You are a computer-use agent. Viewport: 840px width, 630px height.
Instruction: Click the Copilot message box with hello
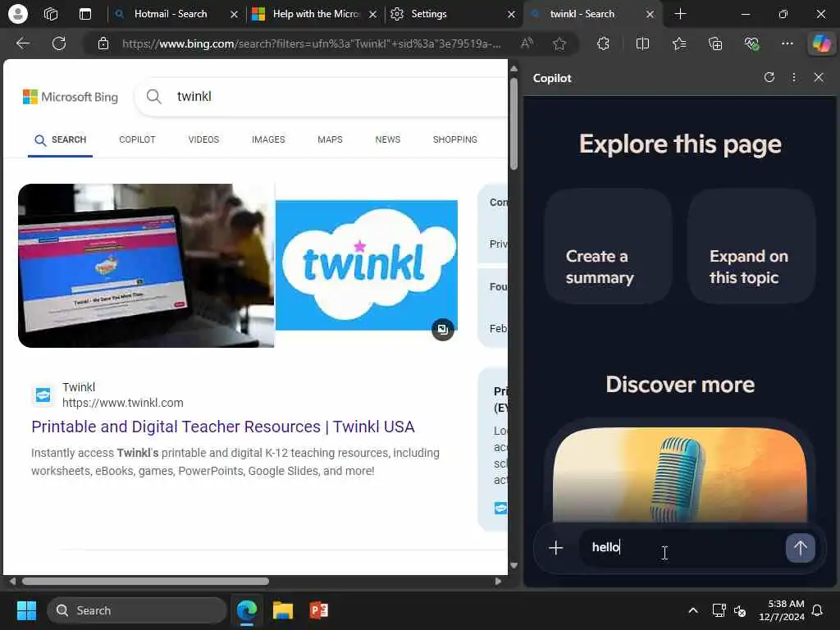pos(679,547)
